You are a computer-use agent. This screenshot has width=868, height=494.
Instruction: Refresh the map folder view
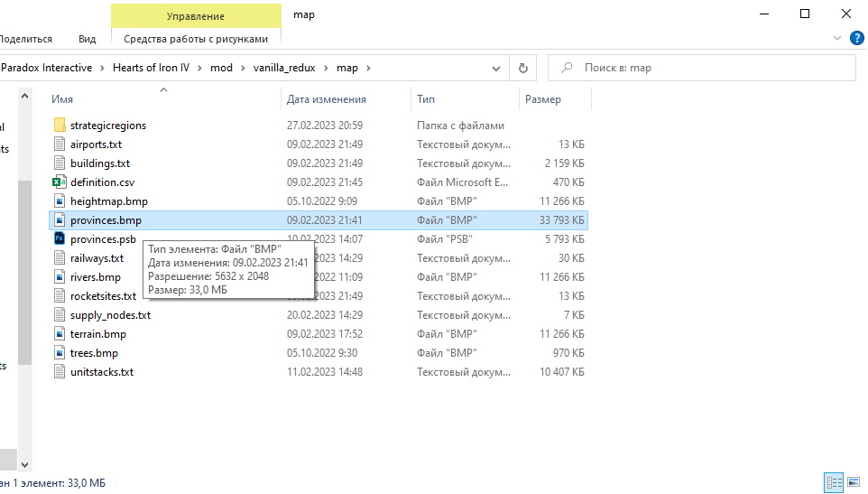click(522, 68)
